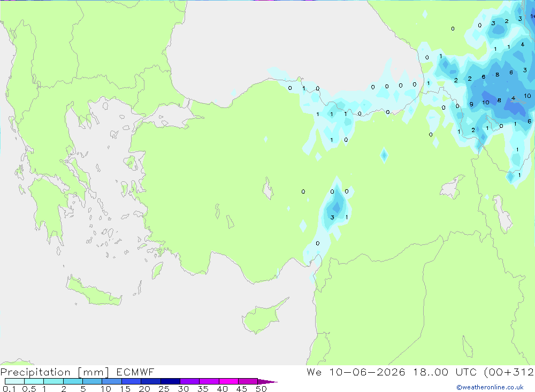Select the 35–40 mm magenta legend swatch
535x392 pixels.
(209, 381)
